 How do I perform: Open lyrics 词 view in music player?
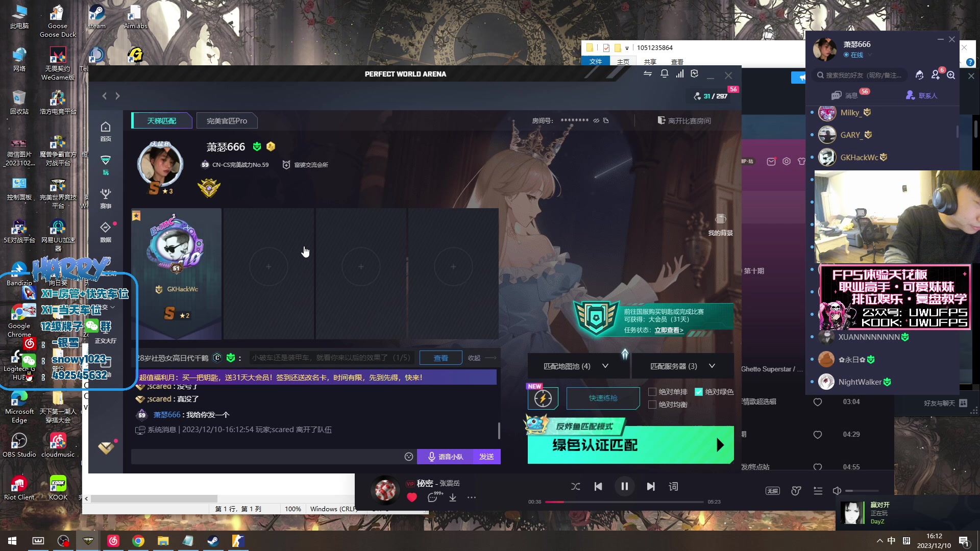pos(673,486)
